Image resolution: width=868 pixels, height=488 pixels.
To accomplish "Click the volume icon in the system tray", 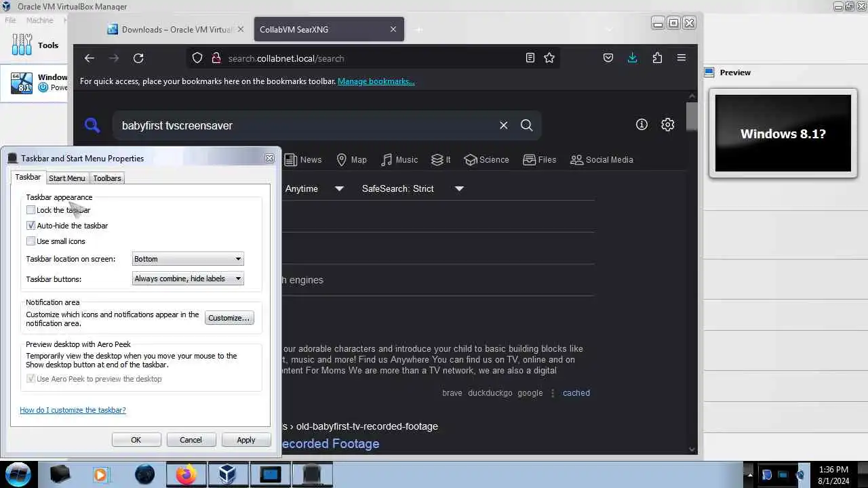I will 801,474.
